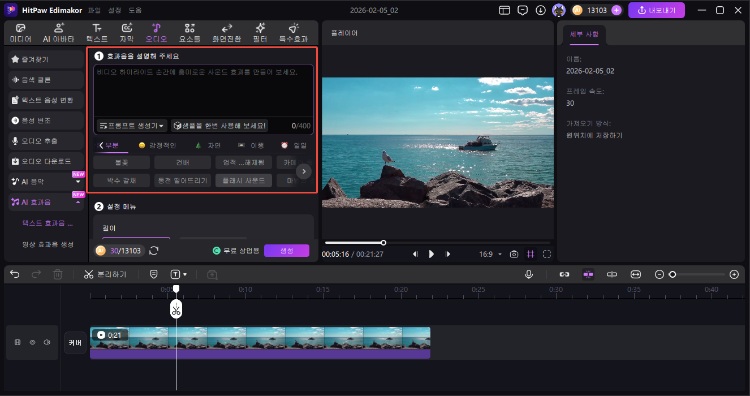750x396 pixels.
Task: Zoom in timeline with plus icon
Action: [734, 274]
